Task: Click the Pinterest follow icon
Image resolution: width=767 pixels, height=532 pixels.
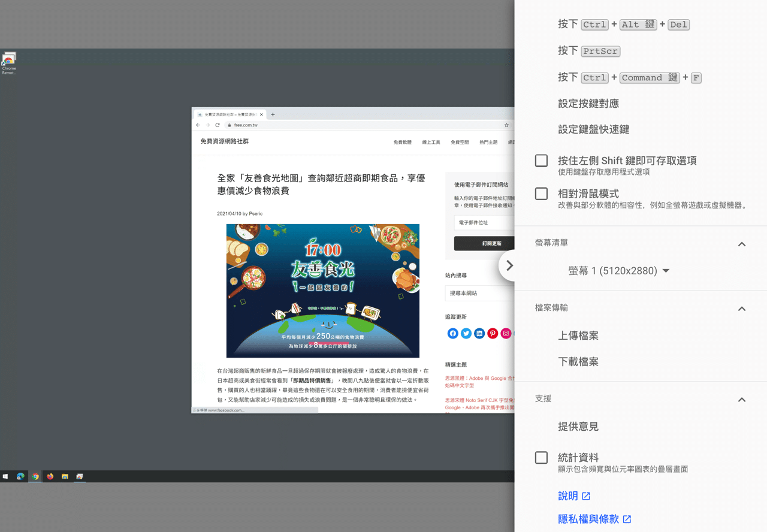Action: click(x=493, y=334)
